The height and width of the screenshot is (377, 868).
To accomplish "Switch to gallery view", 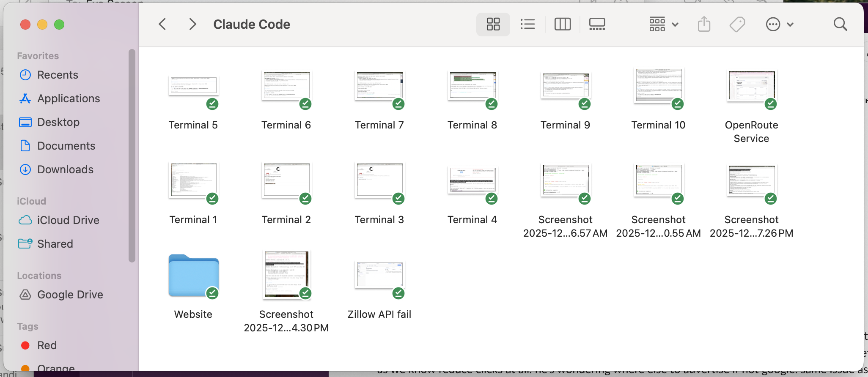I will point(597,25).
